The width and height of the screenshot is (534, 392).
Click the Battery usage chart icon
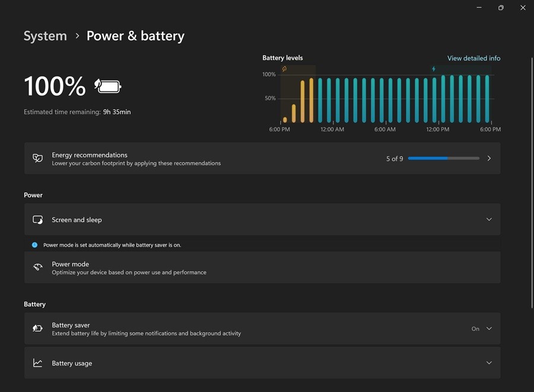pos(37,363)
